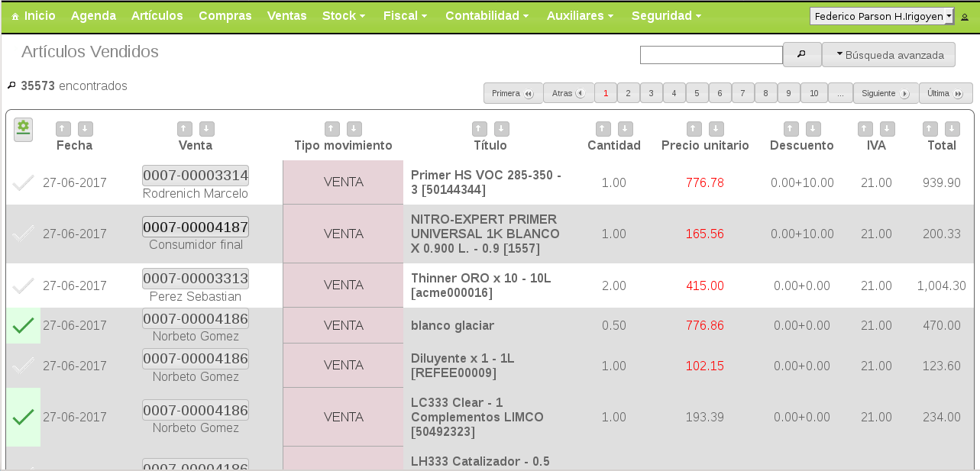Screen dimensions: 980x471
Task: Sort Cantidad column ascending arrow
Action: 603,129
